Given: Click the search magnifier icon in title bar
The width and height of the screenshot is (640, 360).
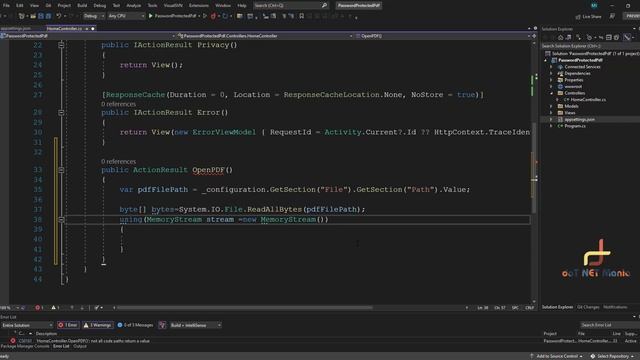Looking at the screenshot, I should pos(324,5).
